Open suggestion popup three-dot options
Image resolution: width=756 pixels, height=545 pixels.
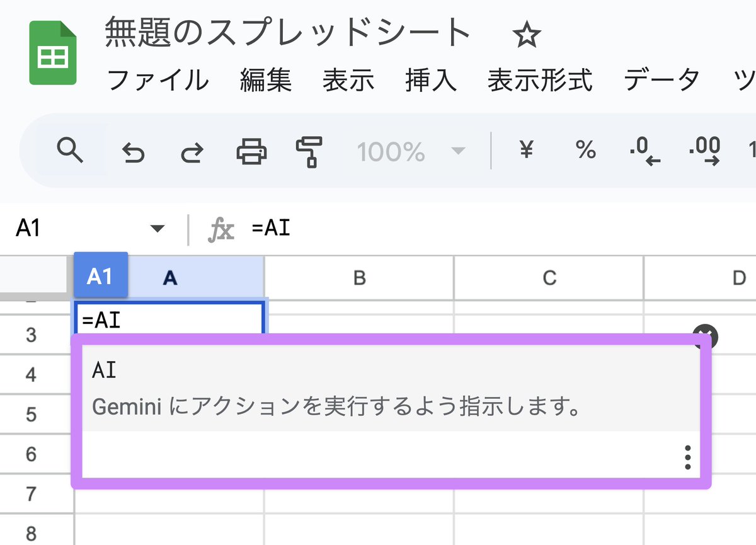pyautogui.click(x=687, y=458)
